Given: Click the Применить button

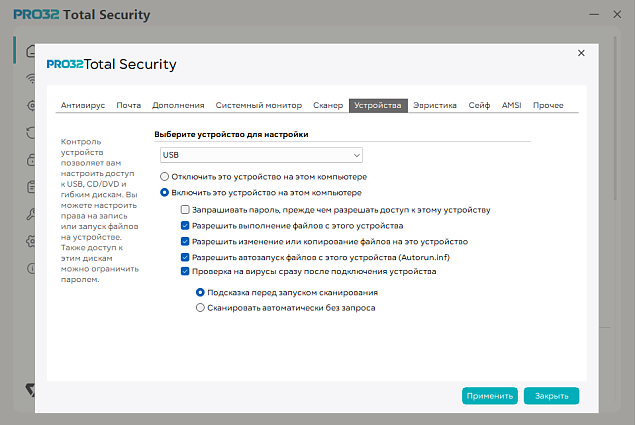Looking at the screenshot, I should pyautogui.click(x=490, y=396).
